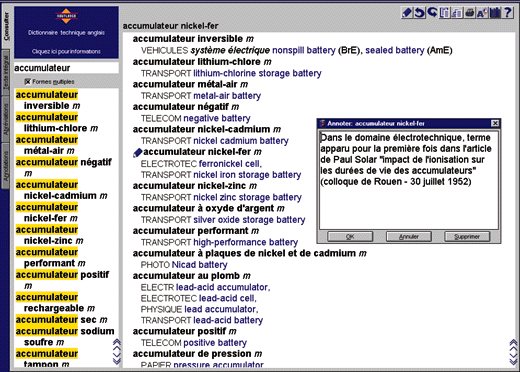Viewport: 520px width, 372px height.
Task: Click translation 'nonspill battery'
Action: (x=304, y=50)
